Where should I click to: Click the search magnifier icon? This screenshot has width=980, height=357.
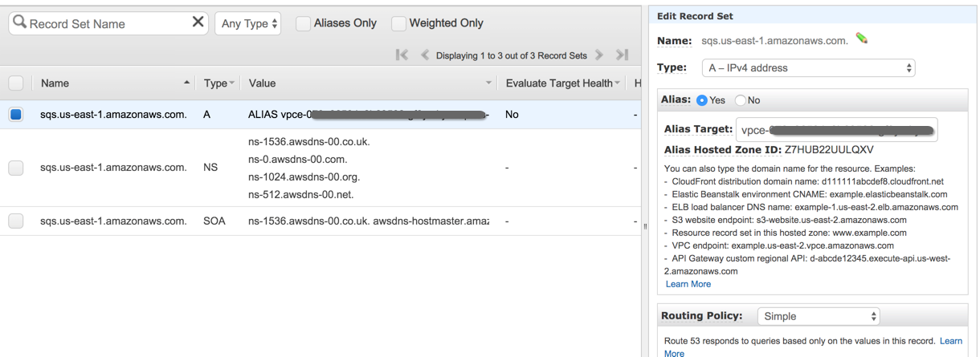19,23
